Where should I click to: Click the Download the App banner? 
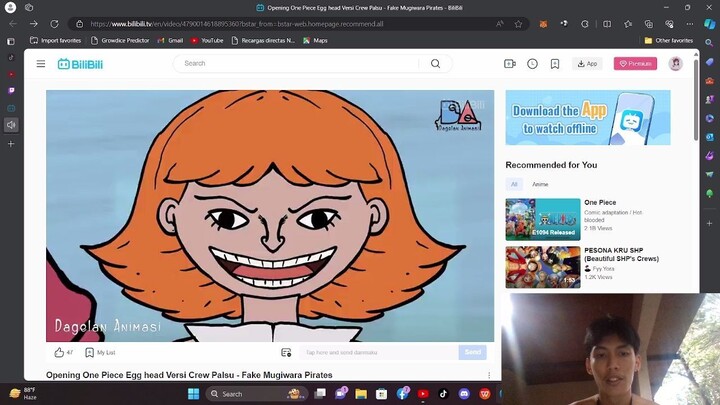[x=588, y=118]
